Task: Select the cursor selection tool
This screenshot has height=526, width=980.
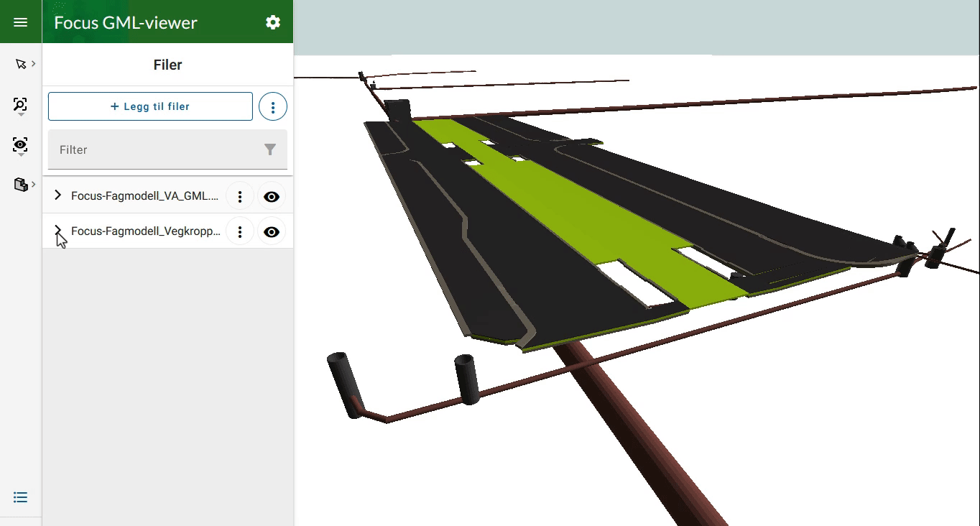Action: pos(20,64)
